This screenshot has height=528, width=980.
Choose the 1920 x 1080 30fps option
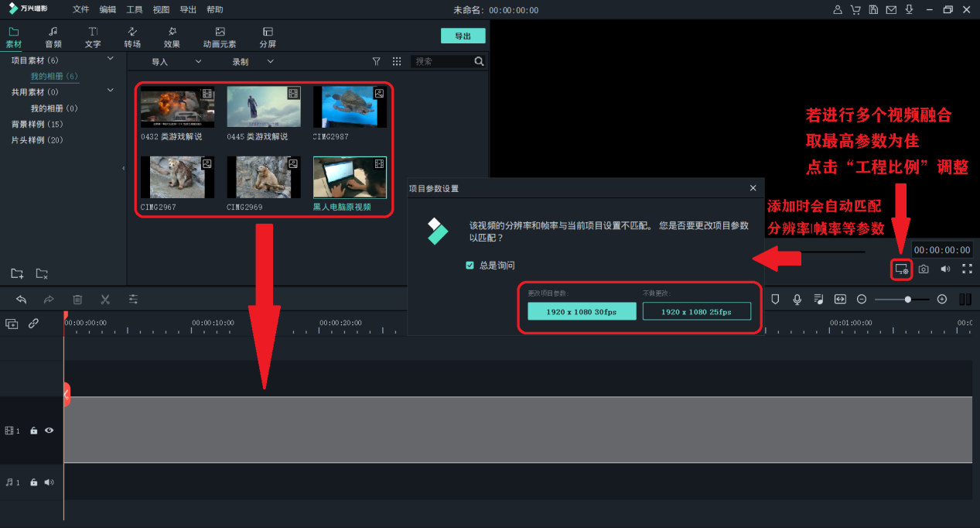(581, 310)
